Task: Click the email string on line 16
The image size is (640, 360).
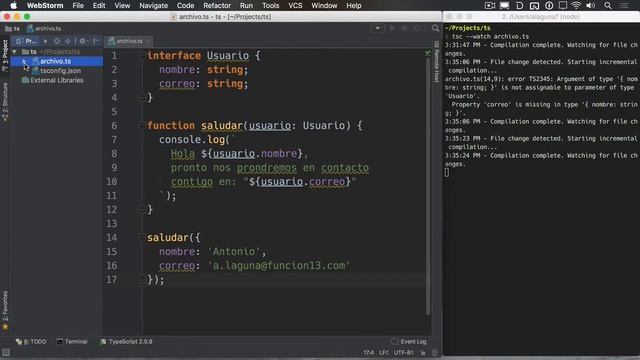Action: (x=279, y=266)
